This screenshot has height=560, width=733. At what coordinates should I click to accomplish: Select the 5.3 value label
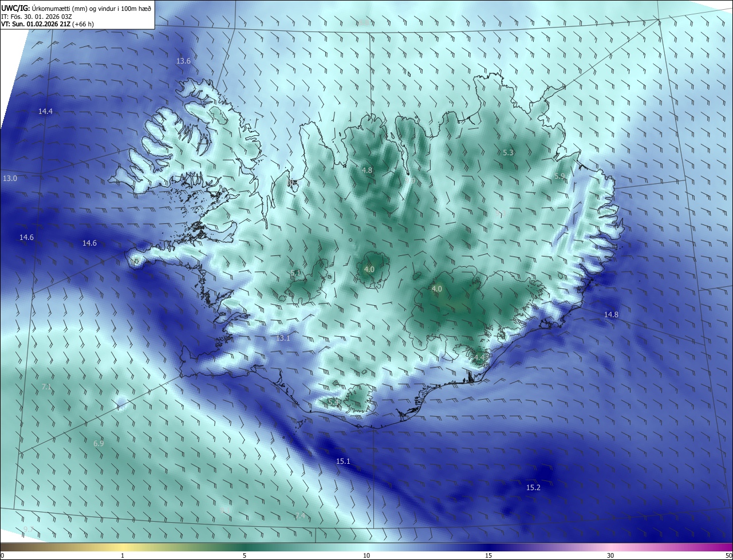[x=508, y=153]
